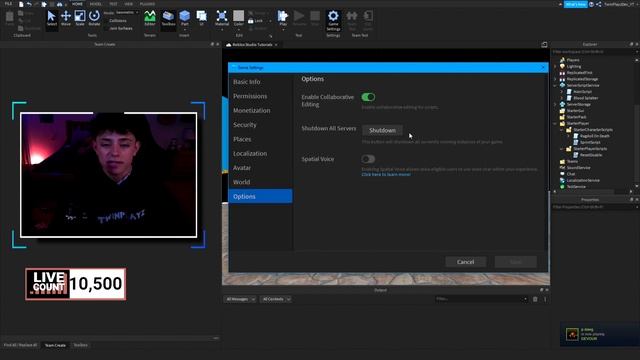The image size is (640, 360).
Task: Select LocalizationService in Explorer
Action: (x=580, y=180)
